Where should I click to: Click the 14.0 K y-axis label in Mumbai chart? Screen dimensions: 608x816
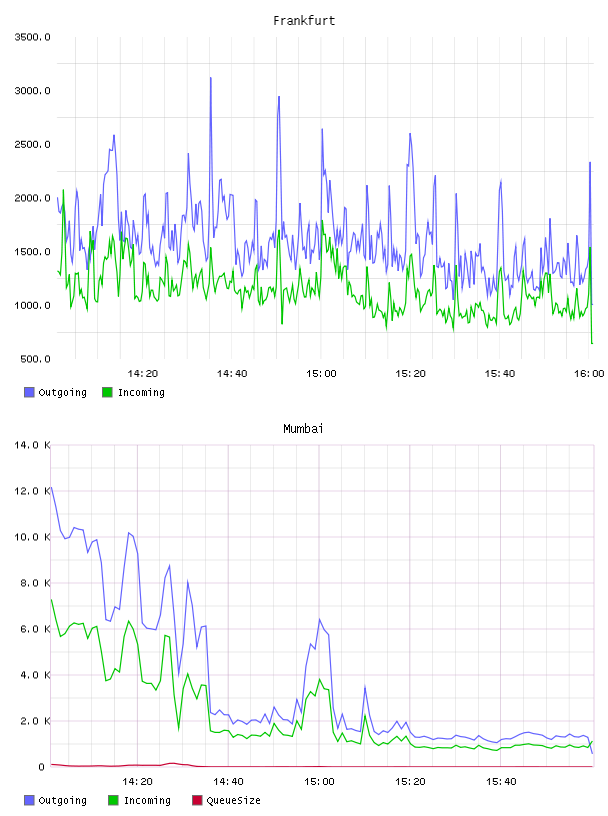32,445
